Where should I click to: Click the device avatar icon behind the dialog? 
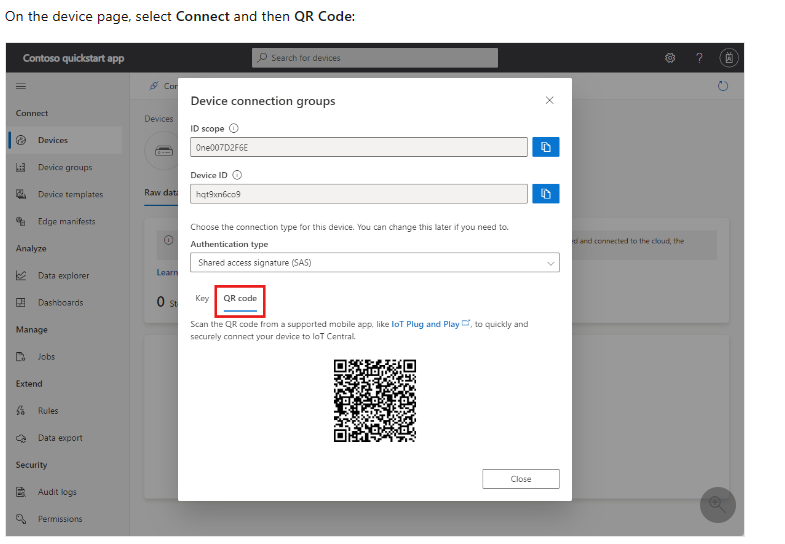coord(163,150)
